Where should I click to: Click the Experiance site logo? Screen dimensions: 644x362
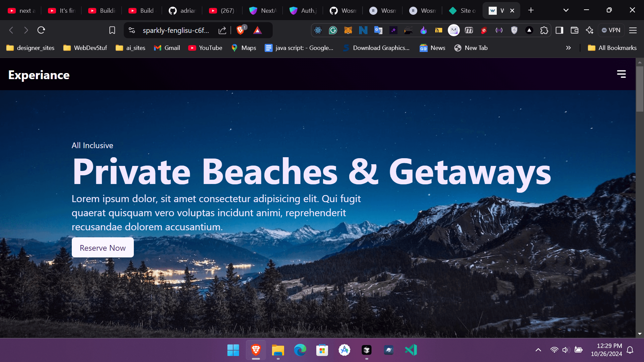pos(38,75)
